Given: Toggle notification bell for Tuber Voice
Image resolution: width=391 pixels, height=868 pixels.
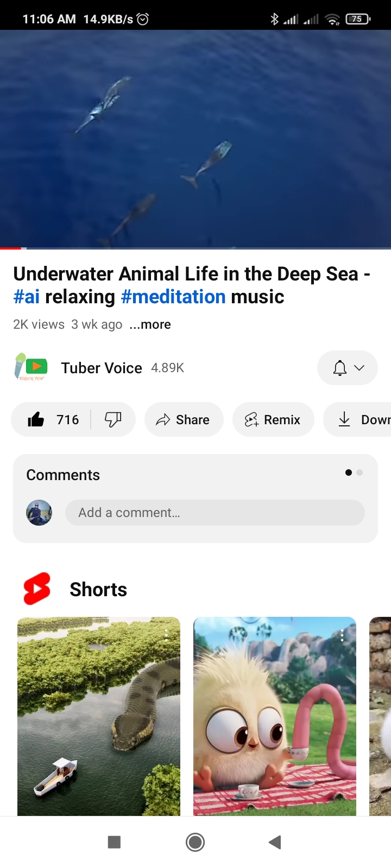Looking at the screenshot, I should [340, 368].
